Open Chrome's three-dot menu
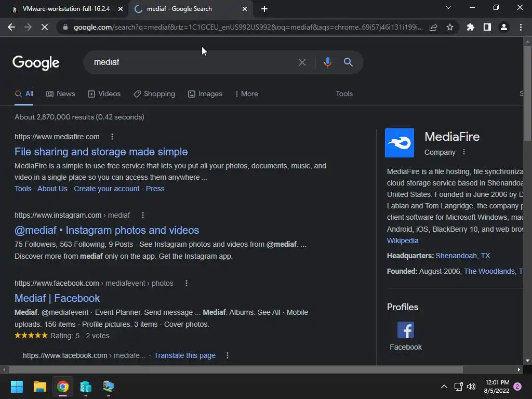Screen dimensions: 532x399 [x=521, y=27]
